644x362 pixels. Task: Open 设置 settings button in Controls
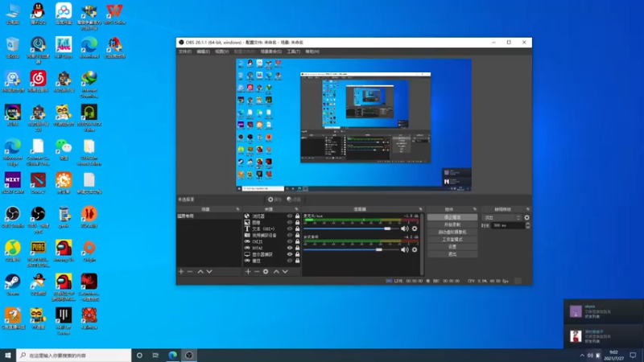click(452, 247)
